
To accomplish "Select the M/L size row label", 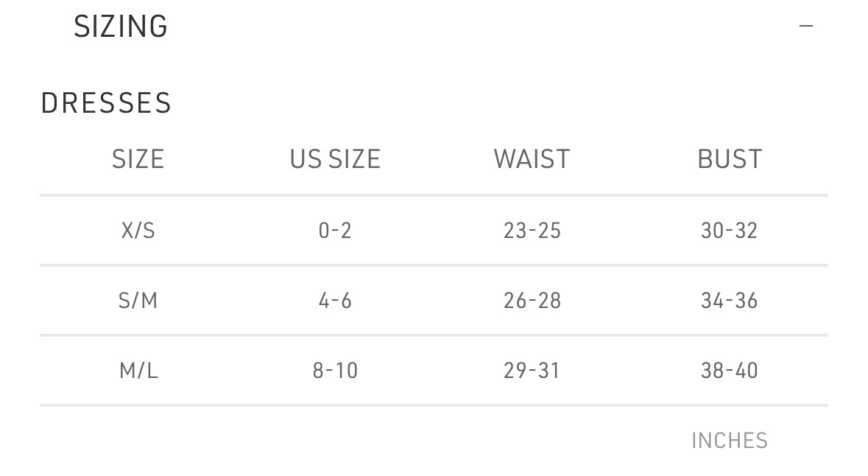I will (x=138, y=370).
